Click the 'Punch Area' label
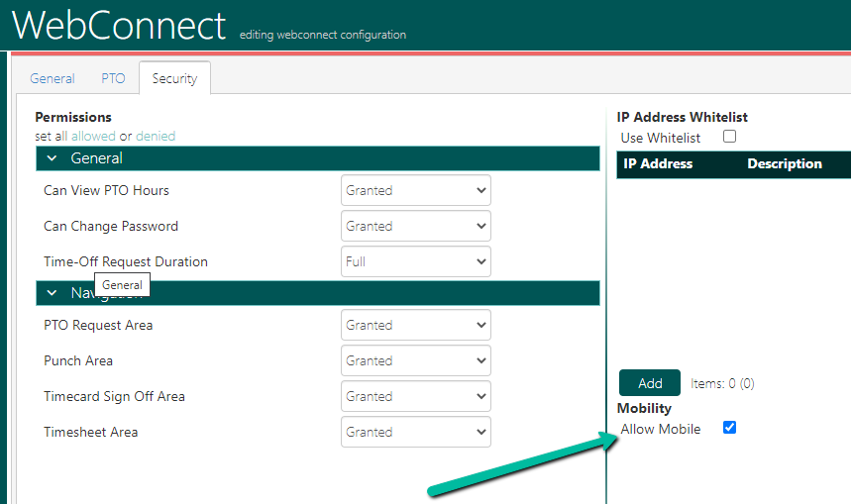Viewport: 851px width, 504px height. point(78,360)
